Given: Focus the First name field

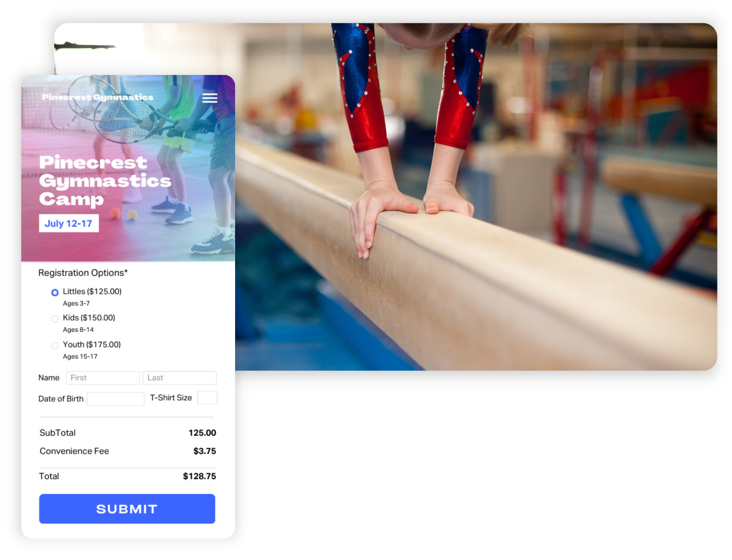Looking at the screenshot, I should pos(102,378).
